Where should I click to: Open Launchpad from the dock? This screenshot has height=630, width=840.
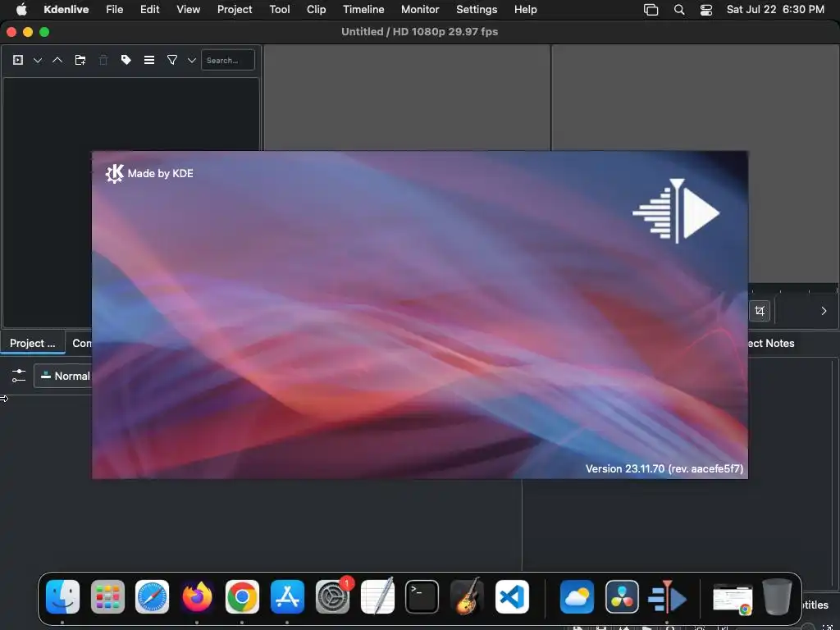[x=107, y=597]
